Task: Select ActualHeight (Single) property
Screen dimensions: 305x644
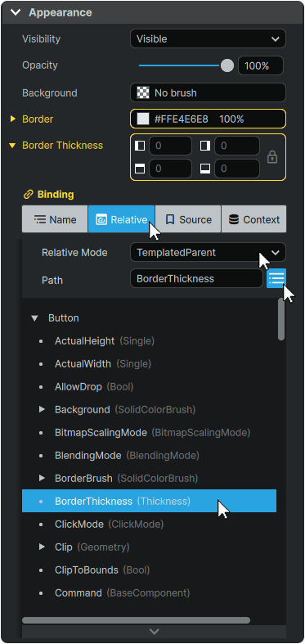Action: point(105,341)
